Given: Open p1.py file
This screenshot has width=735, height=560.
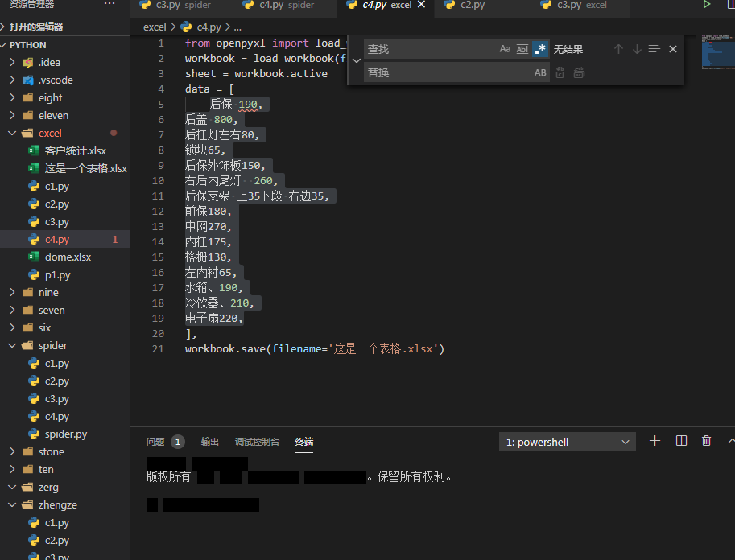Looking at the screenshot, I should [57, 275].
